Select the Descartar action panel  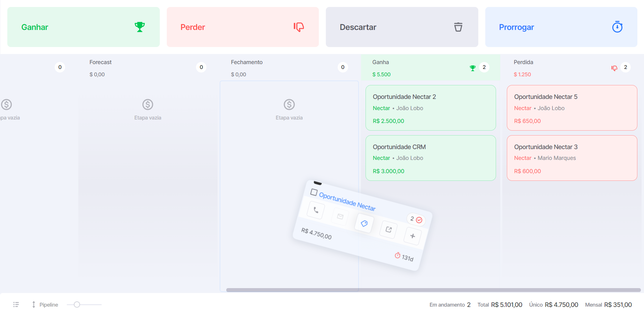[402, 27]
